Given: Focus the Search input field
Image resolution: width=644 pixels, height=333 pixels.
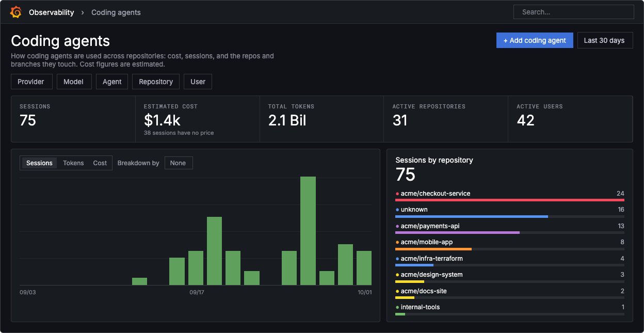Looking at the screenshot, I should pyautogui.click(x=573, y=12).
